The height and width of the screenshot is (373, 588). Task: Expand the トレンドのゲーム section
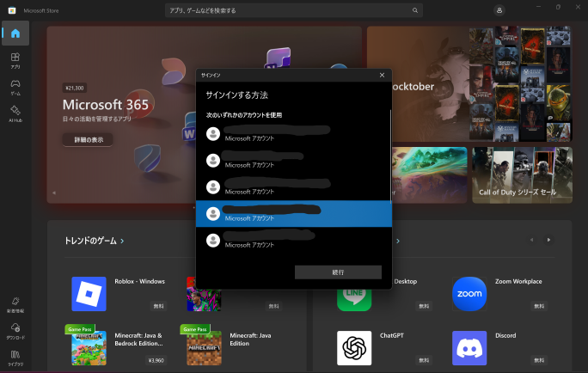(x=122, y=242)
